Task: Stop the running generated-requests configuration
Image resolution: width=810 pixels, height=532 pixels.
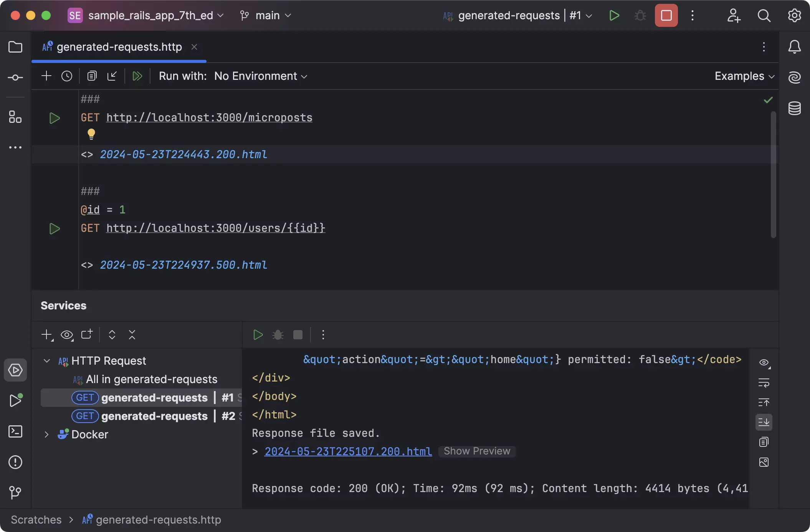Action: tap(666, 15)
